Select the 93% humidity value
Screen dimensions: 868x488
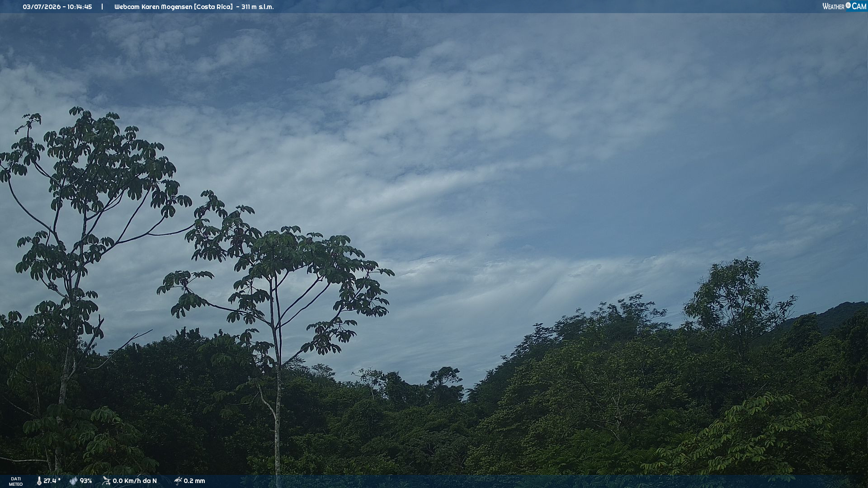tap(86, 481)
